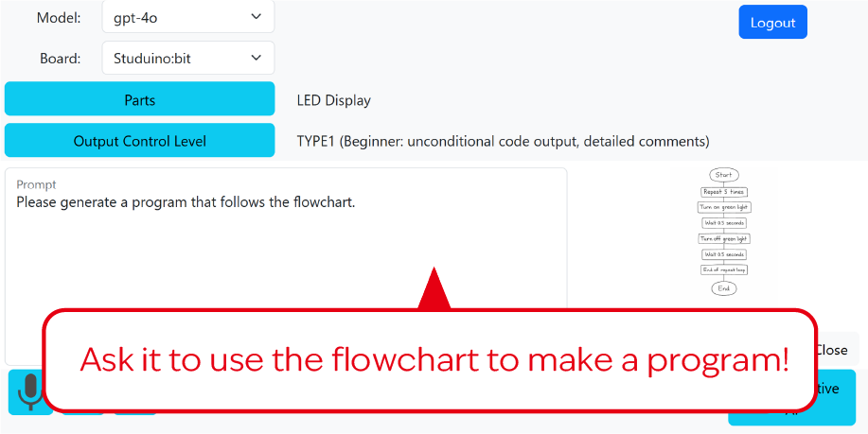Screen dimensions: 868x434
Task: Click the red instruction callout bubble
Action: coord(430,360)
